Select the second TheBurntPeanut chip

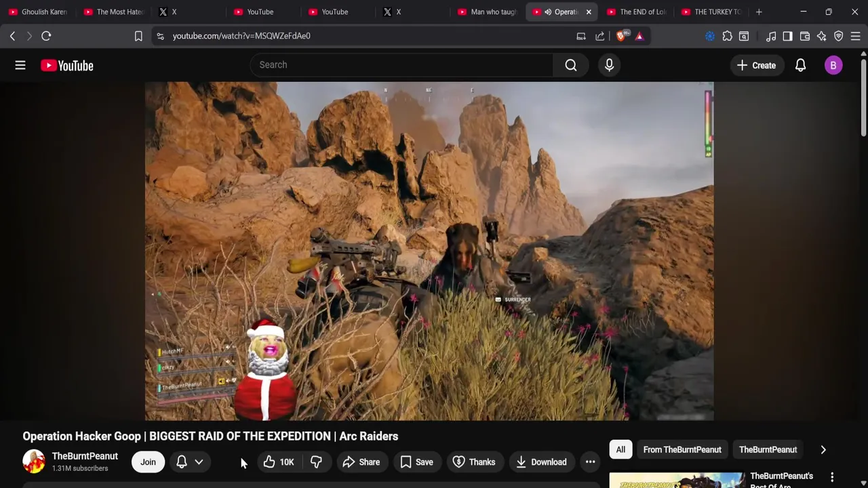[768, 449]
